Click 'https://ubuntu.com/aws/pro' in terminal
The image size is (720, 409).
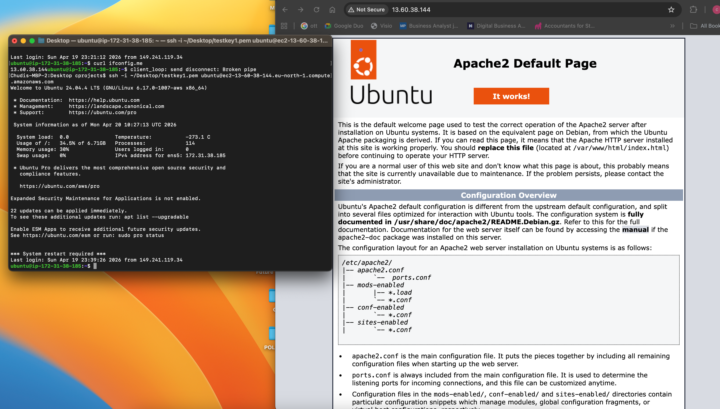(60, 186)
